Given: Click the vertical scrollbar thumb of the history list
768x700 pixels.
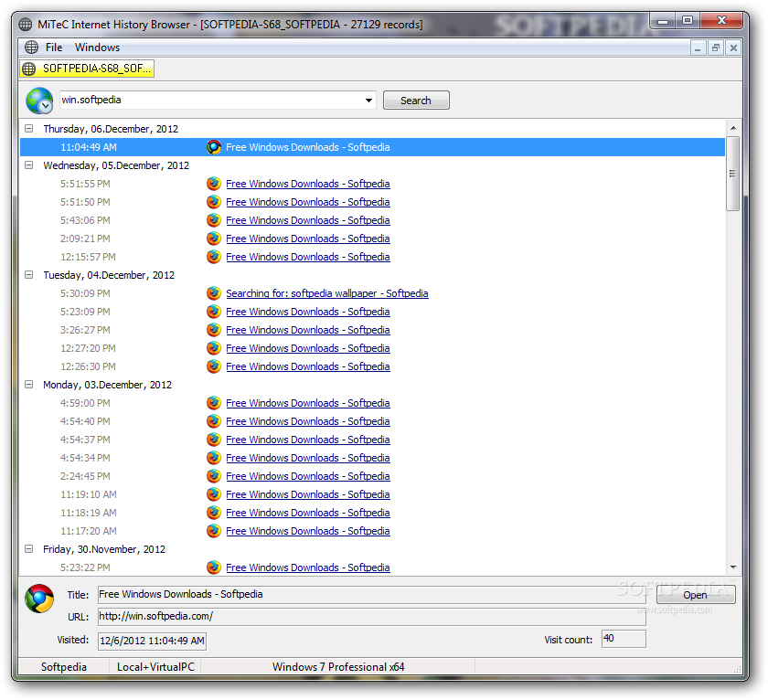Looking at the screenshot, I should (x=732, y=174).
